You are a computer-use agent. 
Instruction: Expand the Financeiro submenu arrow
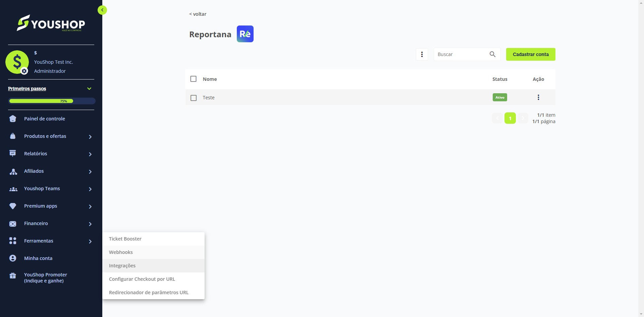(90, 224)
